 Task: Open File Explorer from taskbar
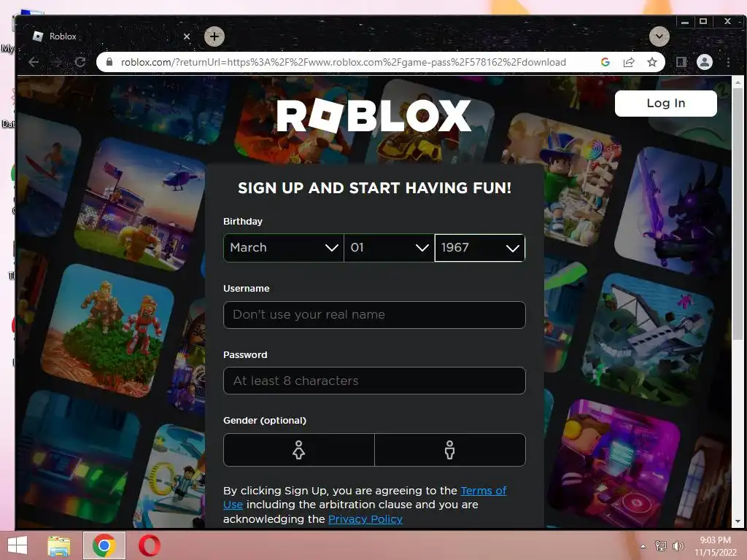tap(59, 545)
